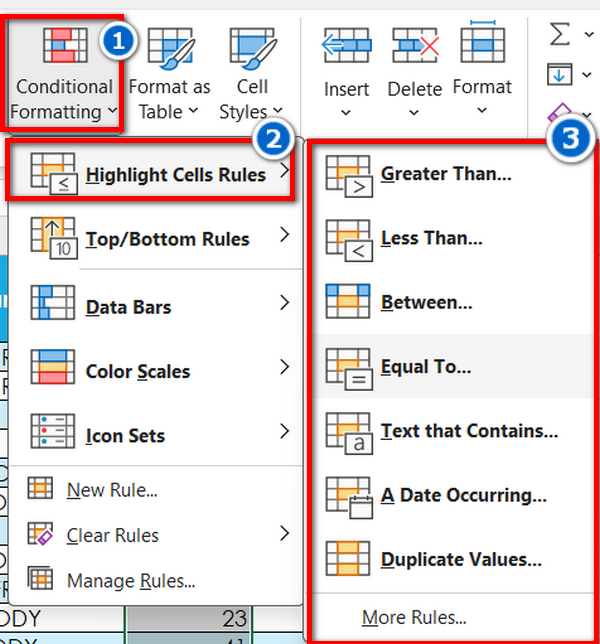Click More Rules... at the bottom

pos(414,617)
